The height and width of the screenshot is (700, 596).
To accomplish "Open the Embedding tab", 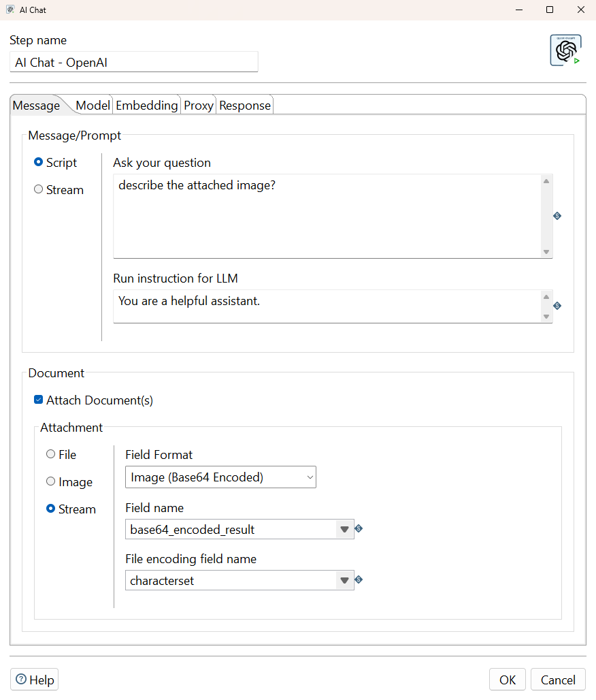I will point(146,106).
